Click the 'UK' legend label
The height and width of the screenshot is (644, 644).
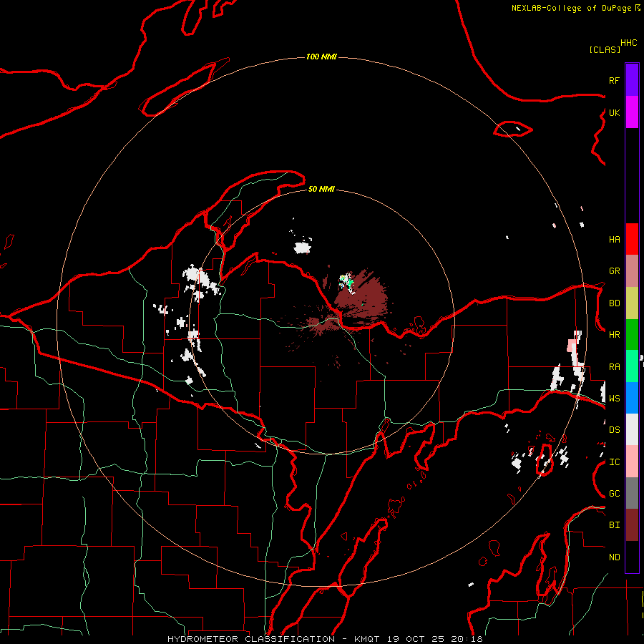614,112
